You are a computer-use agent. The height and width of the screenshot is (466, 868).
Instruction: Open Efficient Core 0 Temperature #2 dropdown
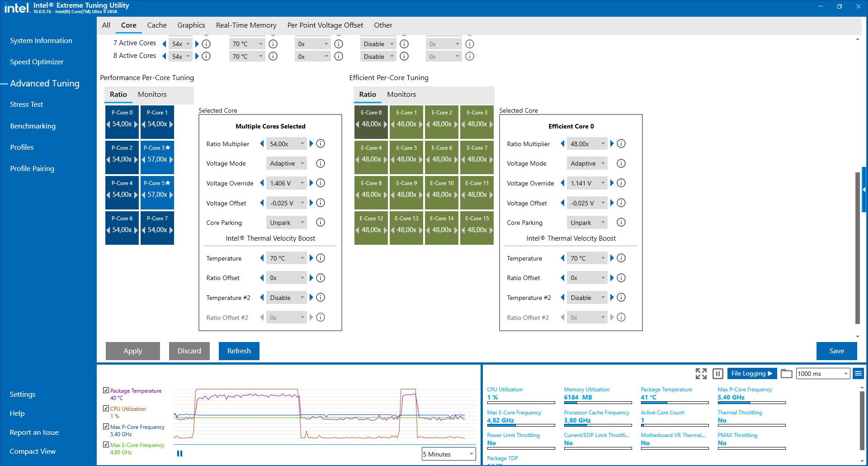pos(587,298)
